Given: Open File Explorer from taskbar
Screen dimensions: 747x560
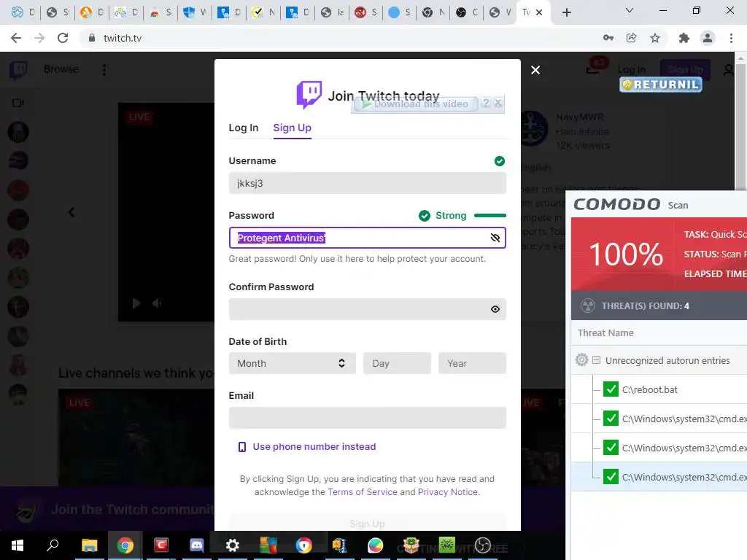Looking at the screenshot, I should pos(89,545).
